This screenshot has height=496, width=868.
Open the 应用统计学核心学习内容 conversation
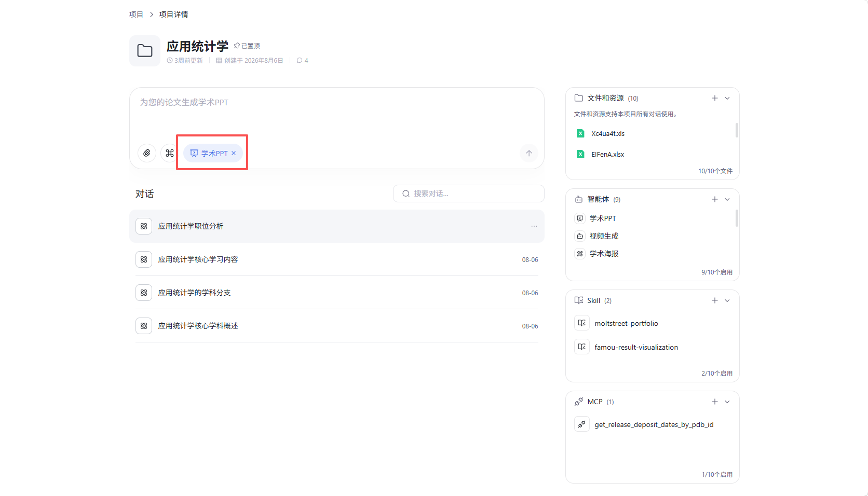point(337,259)
